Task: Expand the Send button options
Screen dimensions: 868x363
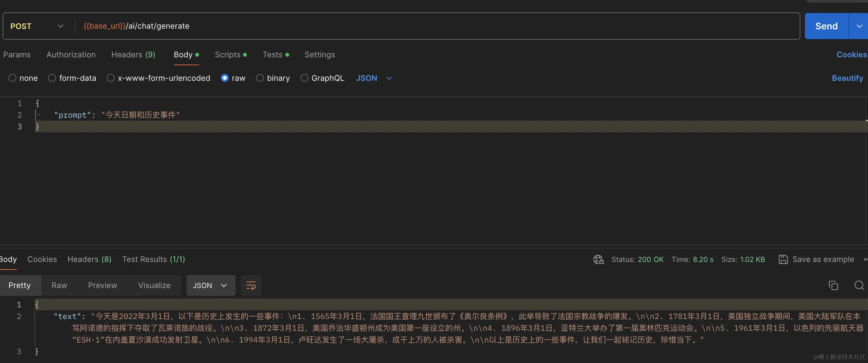Action: pos(859,26)
